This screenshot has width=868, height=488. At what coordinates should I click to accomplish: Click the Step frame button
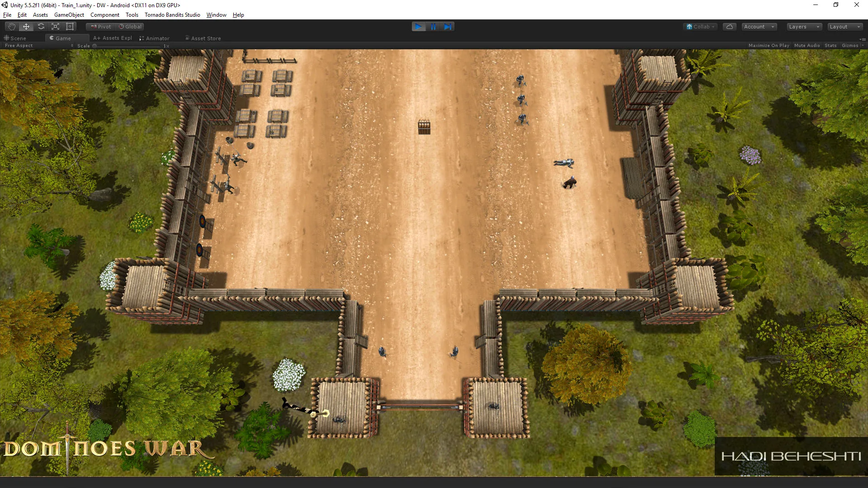click(447, 27)
